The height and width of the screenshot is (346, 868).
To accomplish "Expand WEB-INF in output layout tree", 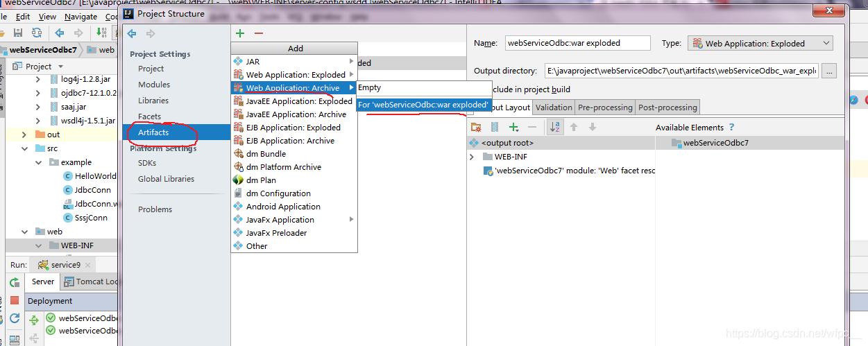I will pos(473,157).
